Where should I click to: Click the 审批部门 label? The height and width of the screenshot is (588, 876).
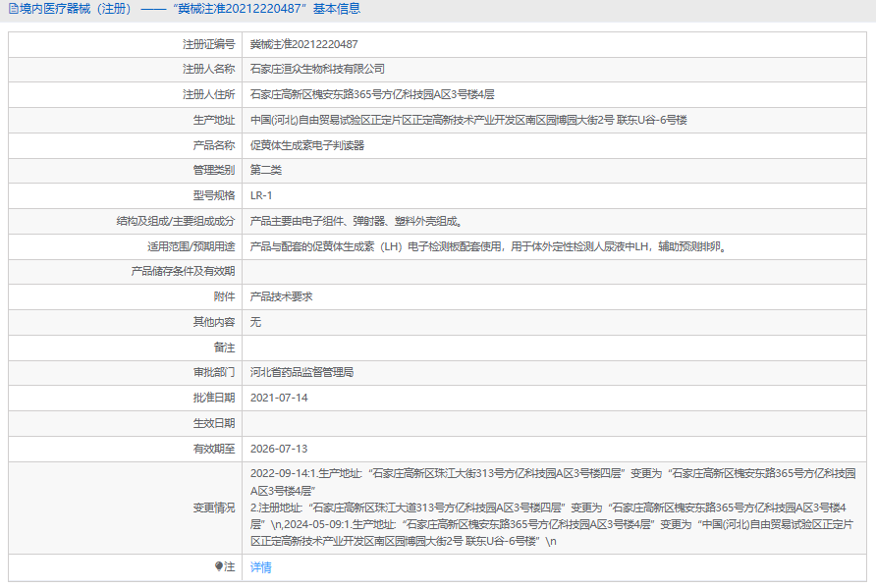coord(214,372)
